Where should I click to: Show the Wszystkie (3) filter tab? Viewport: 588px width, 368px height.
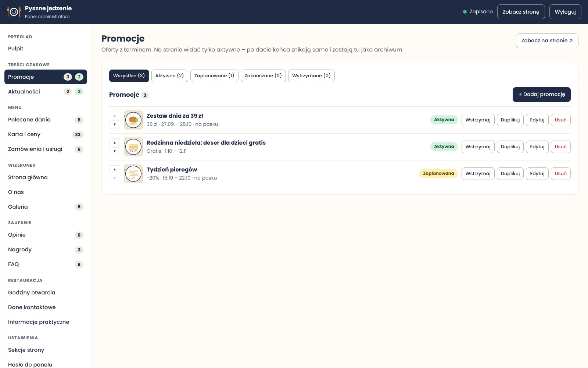click(x=129, y=76)
